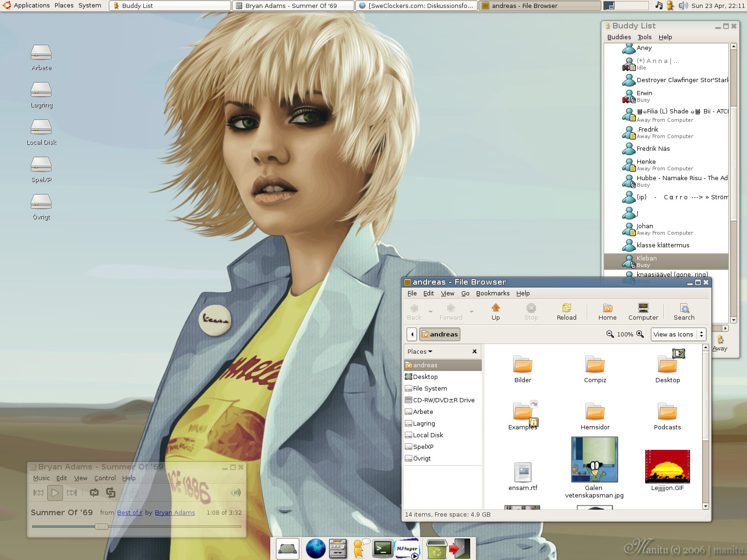Screen dimensions: 747x560
Task: Click the Bryan Adams artist link
Action: tap(175, 512)
